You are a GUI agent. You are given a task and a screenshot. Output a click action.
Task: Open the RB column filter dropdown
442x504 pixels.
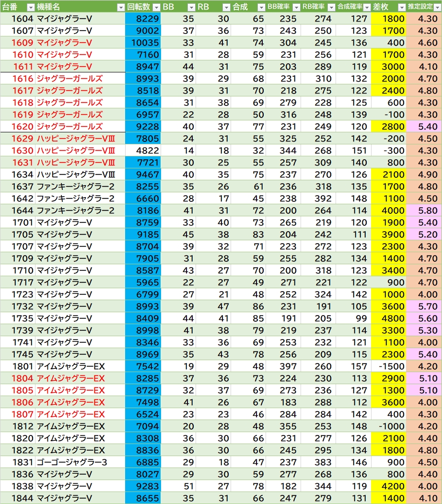[x=226, y=7]
